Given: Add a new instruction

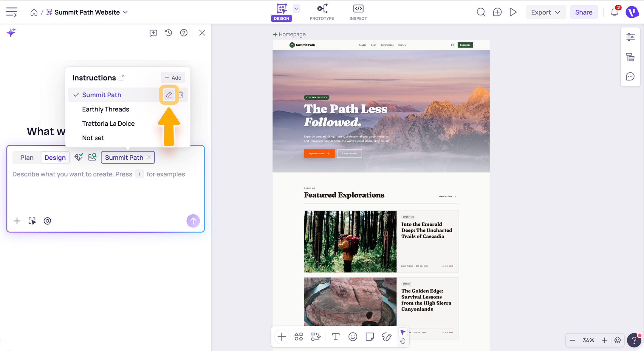Looking at the screenshot, I should pos(173,78).
